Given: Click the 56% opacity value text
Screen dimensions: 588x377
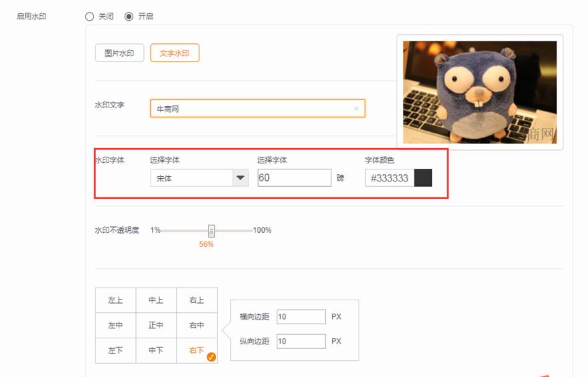Looking at the screenshot, I should pyautogui.click(x=206, y=244).
